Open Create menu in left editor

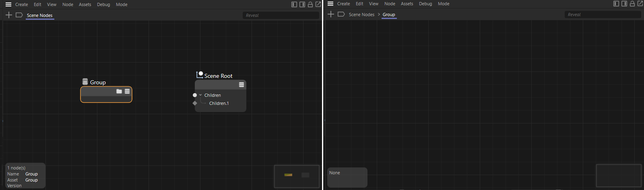click(x=21, y=4)
